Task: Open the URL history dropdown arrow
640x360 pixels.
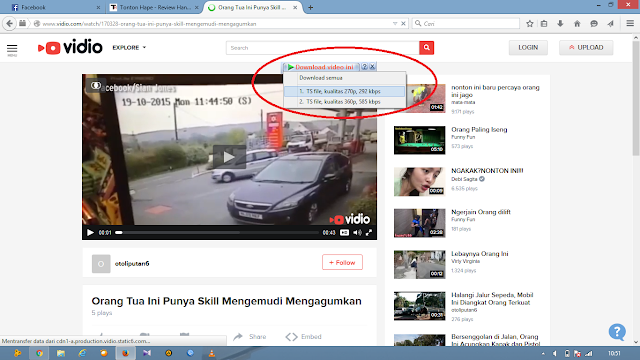Action: click(395, 24)
